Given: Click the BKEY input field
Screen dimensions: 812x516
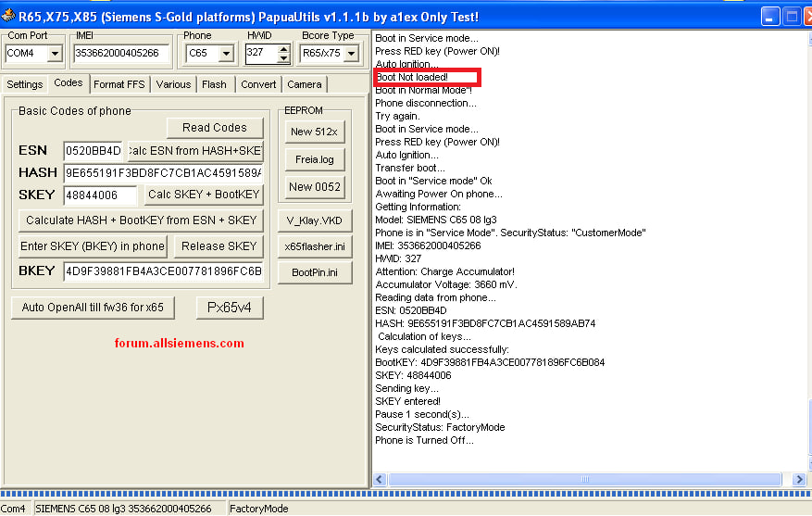Looking at the screenshot, I should click(x=163, y=271).
